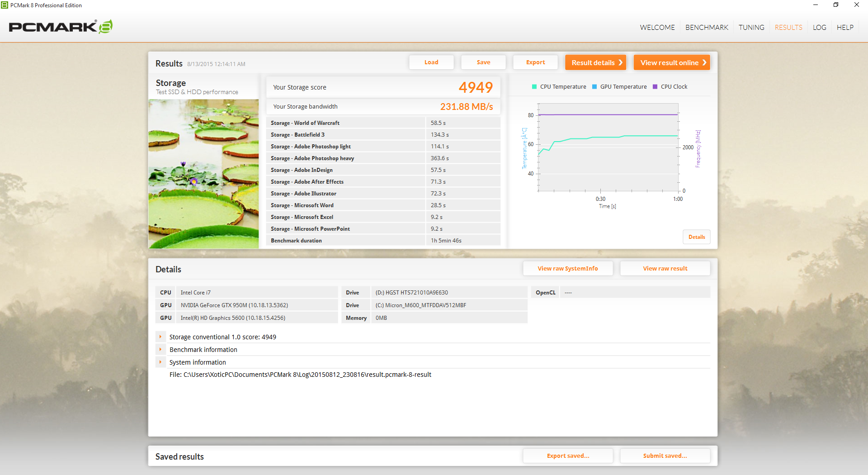Click the storage bandwidth 231.88 MB/s value
The image size is (868, 475).
click(467, 107)
